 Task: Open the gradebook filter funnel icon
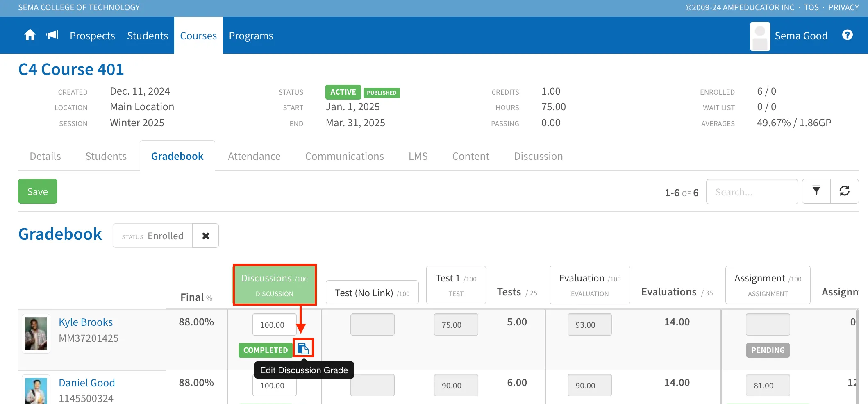[816, 191]
